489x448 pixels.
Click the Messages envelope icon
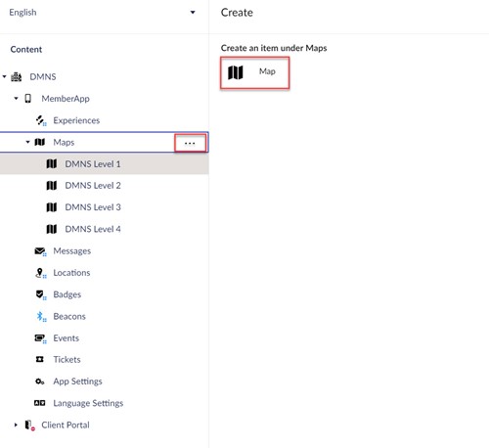[x=40, y=251]
